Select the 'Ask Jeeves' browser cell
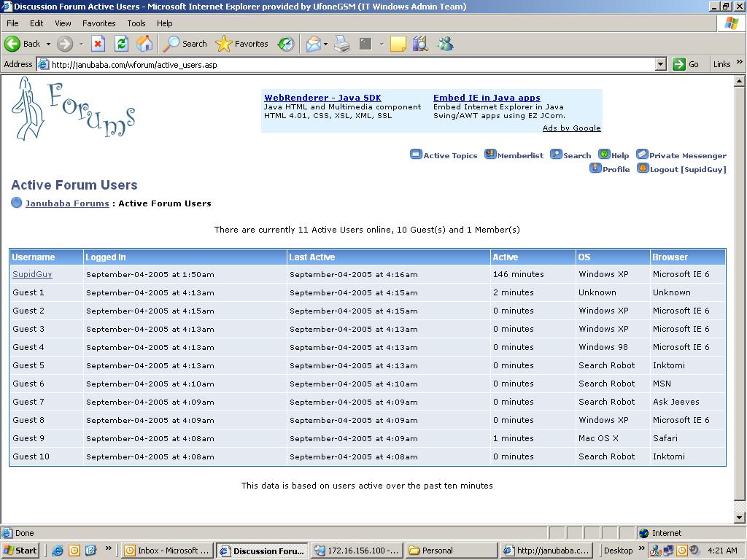This screenshot has width=747, height=560. click(688, 402)
